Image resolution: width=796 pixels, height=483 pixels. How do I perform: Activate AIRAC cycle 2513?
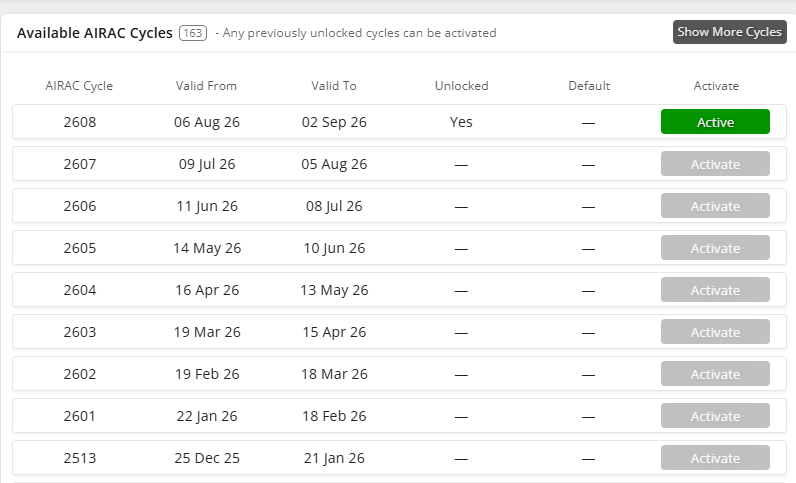715,458
